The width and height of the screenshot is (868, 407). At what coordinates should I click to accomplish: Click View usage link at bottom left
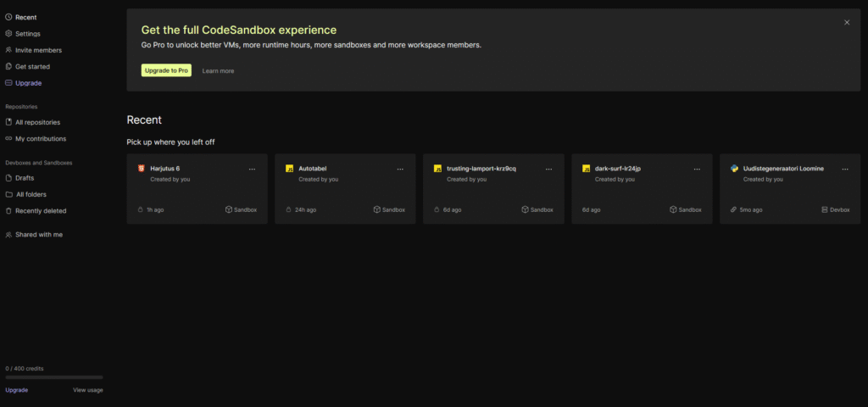[88, 390]
